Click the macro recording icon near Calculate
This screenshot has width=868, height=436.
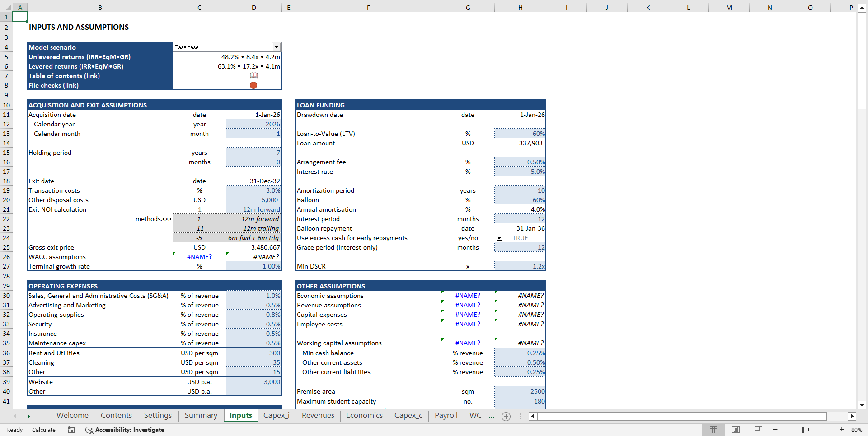(71, 430)
